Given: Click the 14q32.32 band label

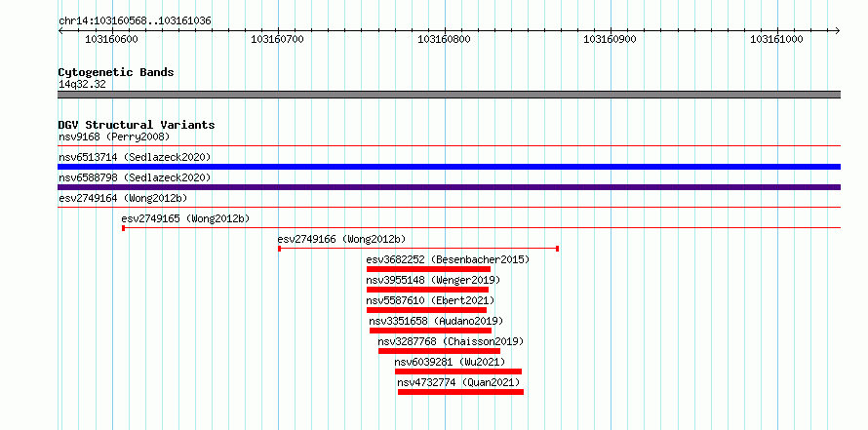Looking at the screenshot, I should [x=82, y=85].
